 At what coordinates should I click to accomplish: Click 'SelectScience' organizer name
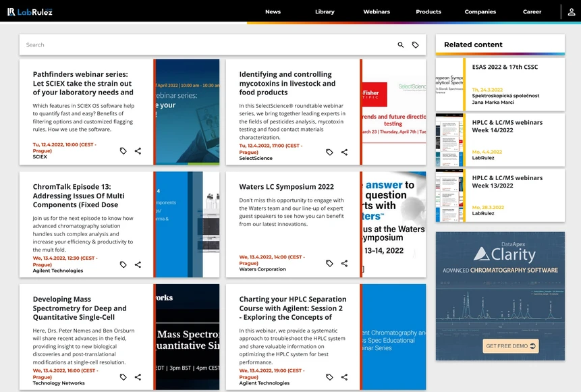point(256,158)
